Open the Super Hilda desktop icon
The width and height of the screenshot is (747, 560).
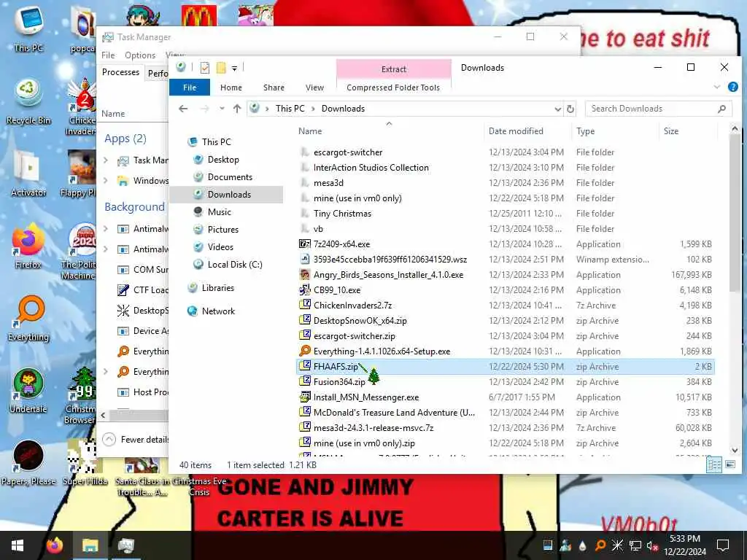[85, 463]
